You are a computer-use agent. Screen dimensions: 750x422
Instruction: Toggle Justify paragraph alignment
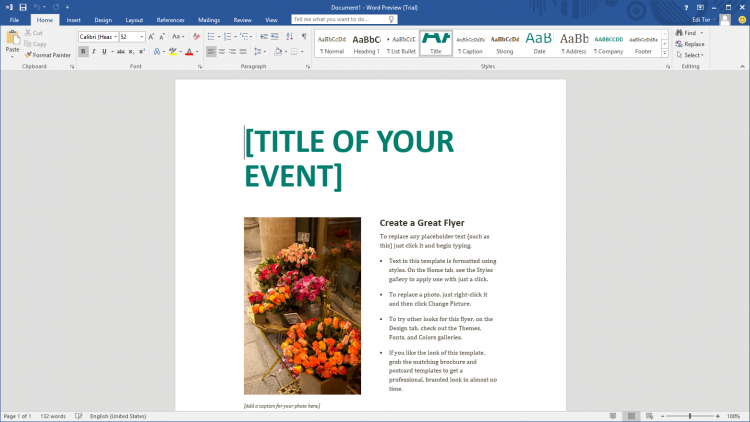click(243, 52)
